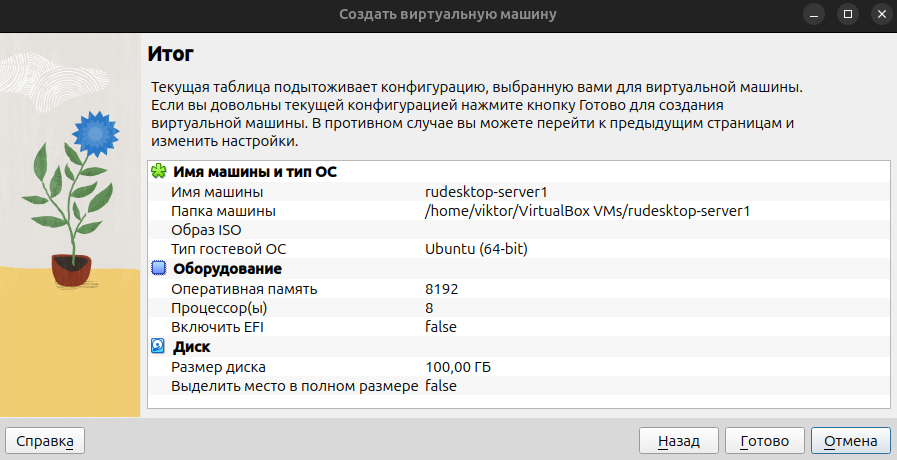The image size is (897, 460).
Task: Go back with the Назад button
Action: pyautogui.click(x=678, y=441)
